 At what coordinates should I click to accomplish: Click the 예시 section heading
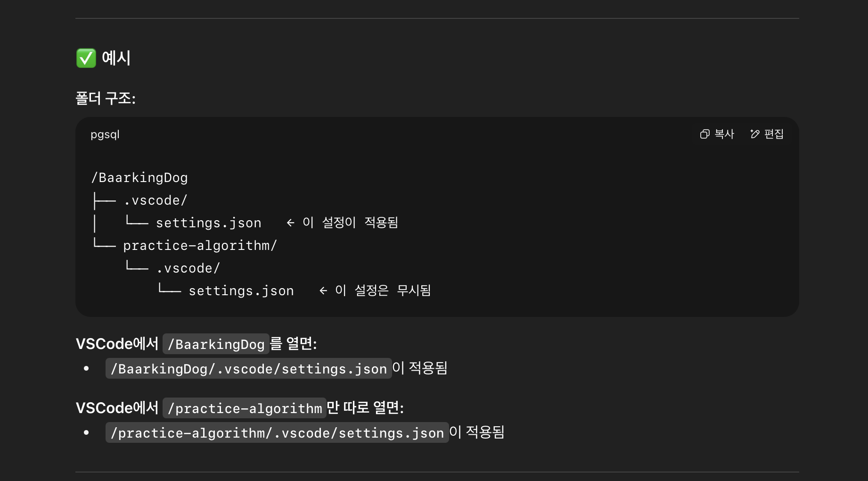(x=116, y=58)
